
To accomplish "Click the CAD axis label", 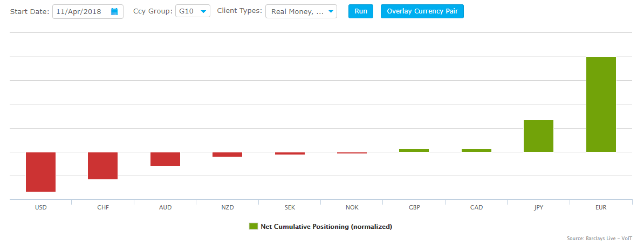I will coord(476,208).
